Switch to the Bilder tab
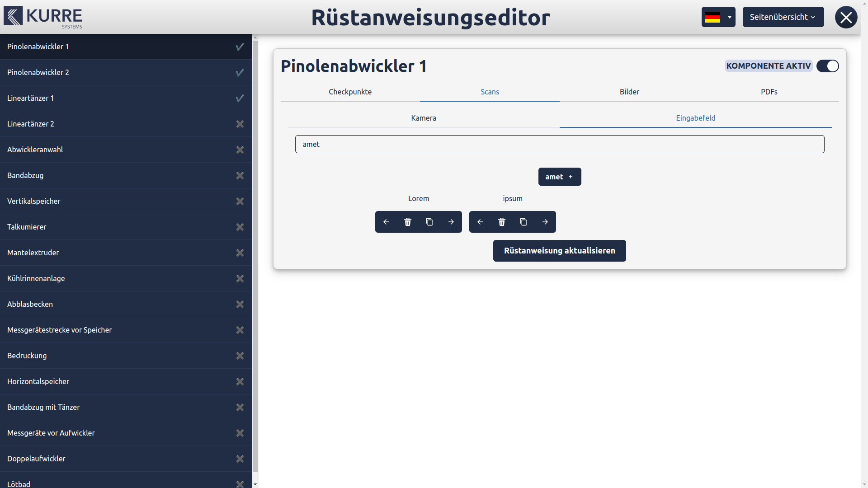 click(x=629, y=92)
